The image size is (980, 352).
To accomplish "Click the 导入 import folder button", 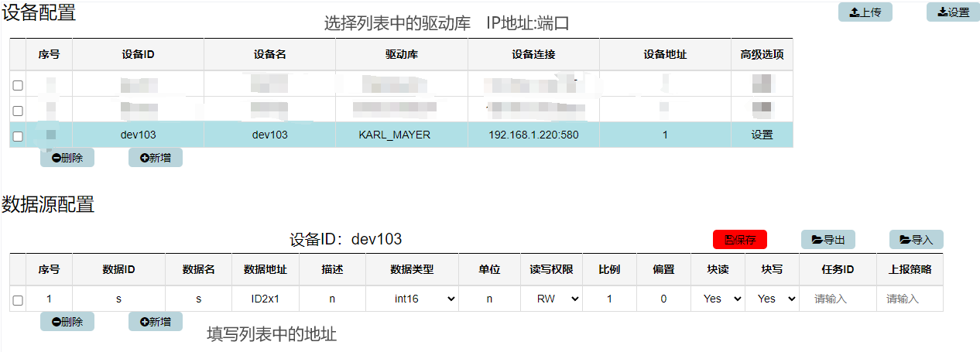I will coord(916,240).
